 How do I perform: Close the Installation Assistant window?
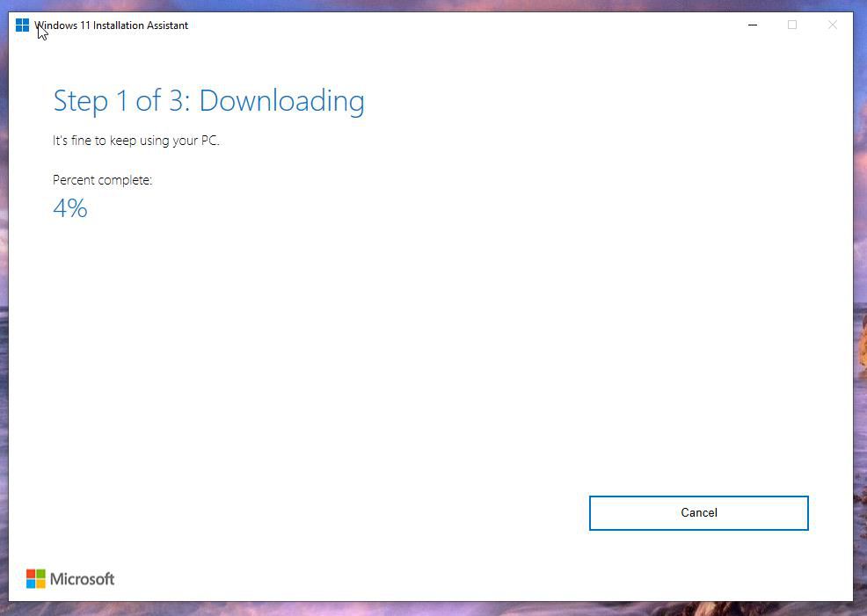click(x=832, y=25)
